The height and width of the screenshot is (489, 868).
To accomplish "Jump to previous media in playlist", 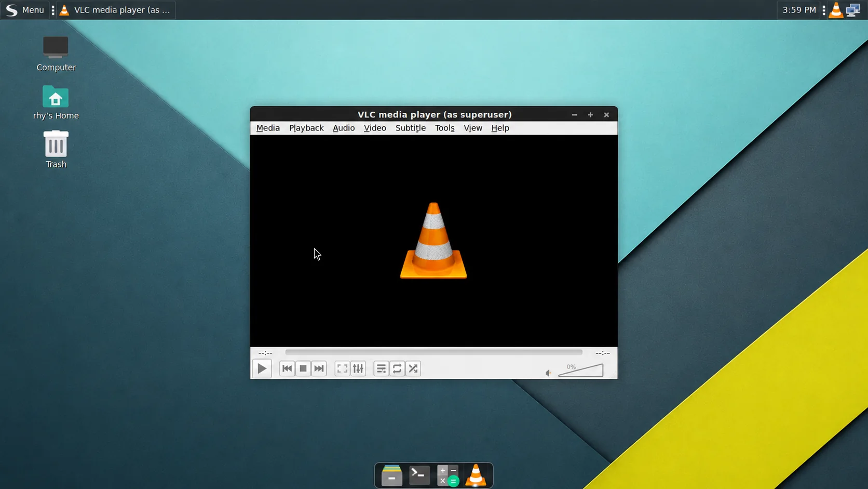I will 287,368.
